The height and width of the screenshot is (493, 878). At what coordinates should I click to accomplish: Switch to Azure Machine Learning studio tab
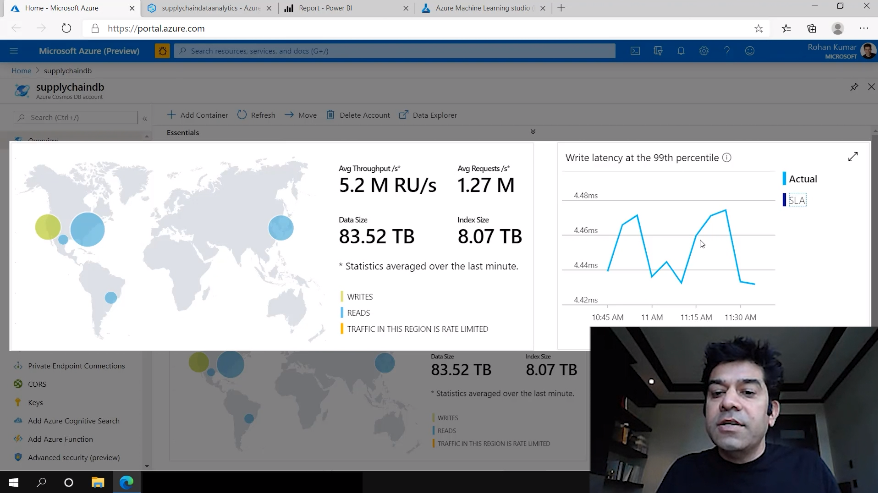(478, 8)
